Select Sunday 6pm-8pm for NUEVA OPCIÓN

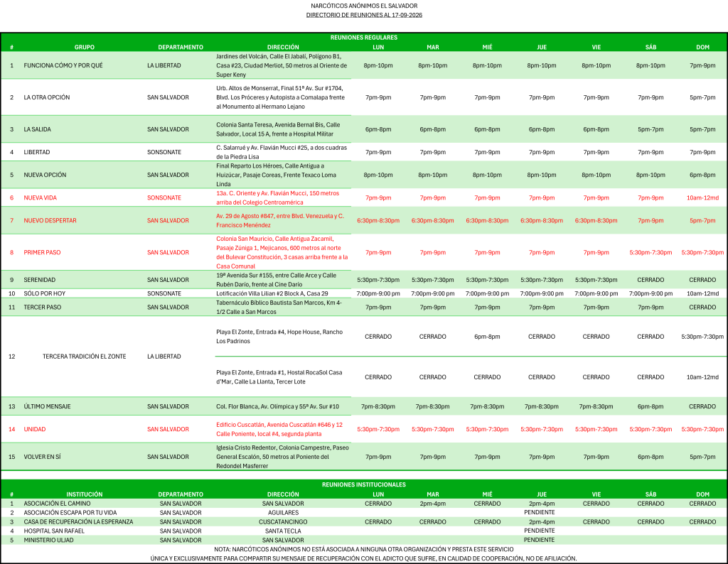pos(702,175)
